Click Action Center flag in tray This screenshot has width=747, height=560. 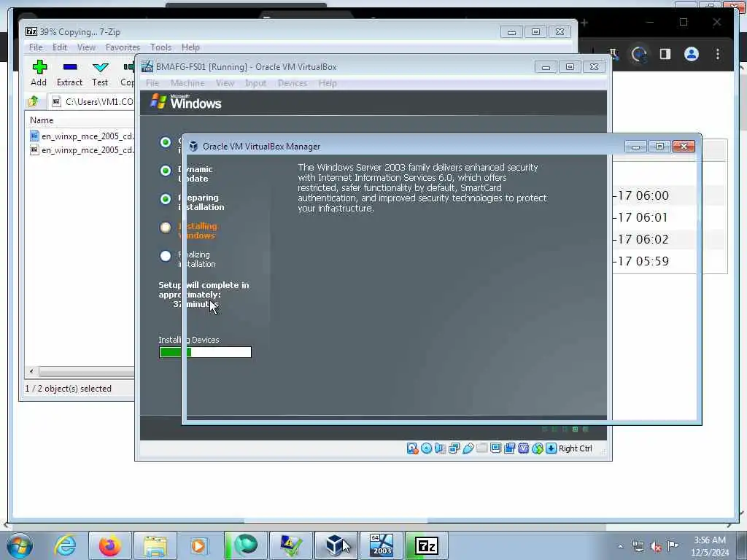673,546
